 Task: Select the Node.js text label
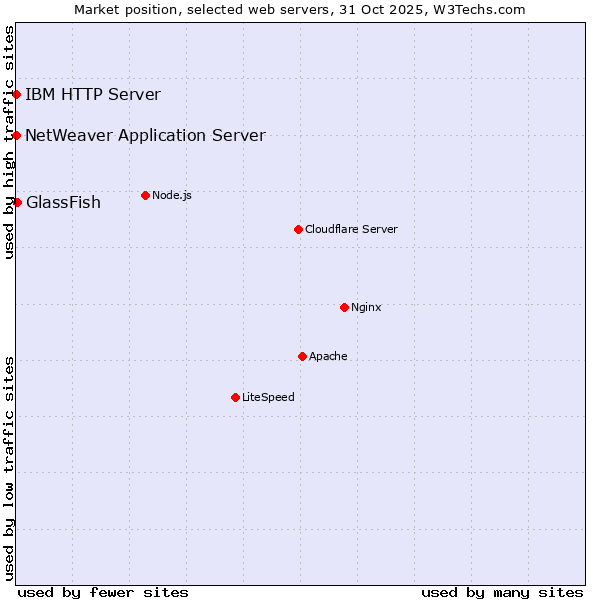[172, 195]
